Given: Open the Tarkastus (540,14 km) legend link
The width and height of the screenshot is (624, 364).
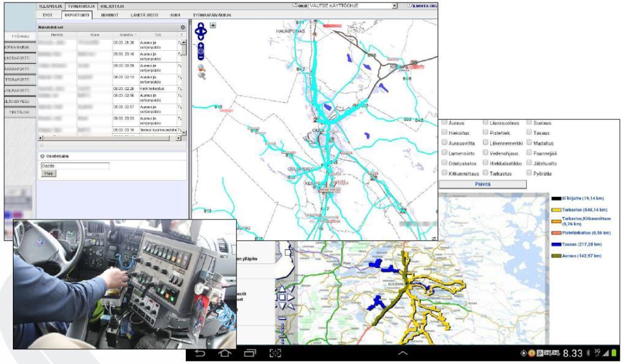Looking at the screenshot, I should [585, 210].
